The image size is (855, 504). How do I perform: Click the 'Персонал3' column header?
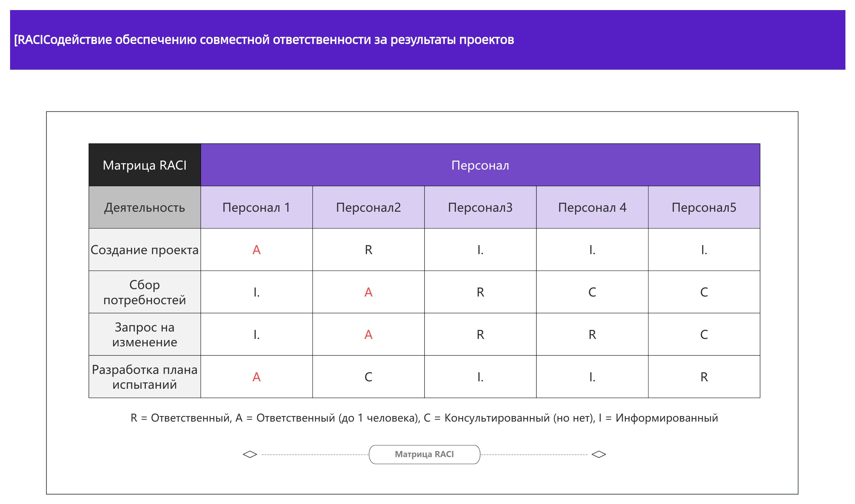coord(480,207)
